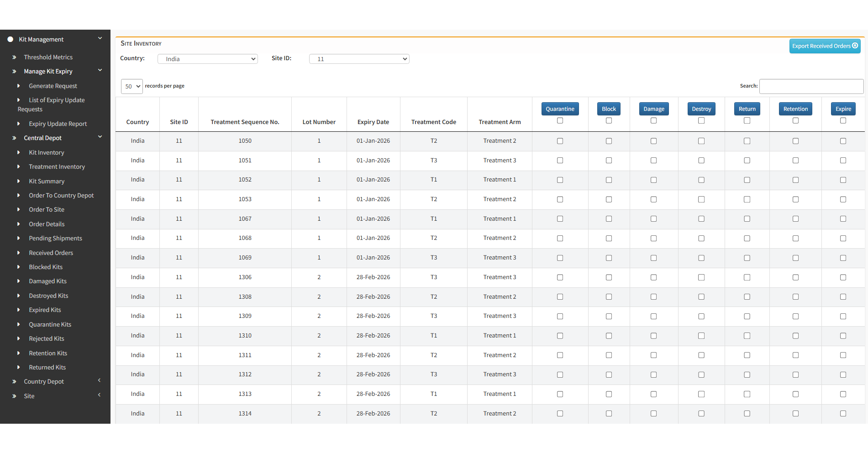Collapse the Manage Kit Expiry section
This screenshot has height=452, width=868.
pos(100,70)
